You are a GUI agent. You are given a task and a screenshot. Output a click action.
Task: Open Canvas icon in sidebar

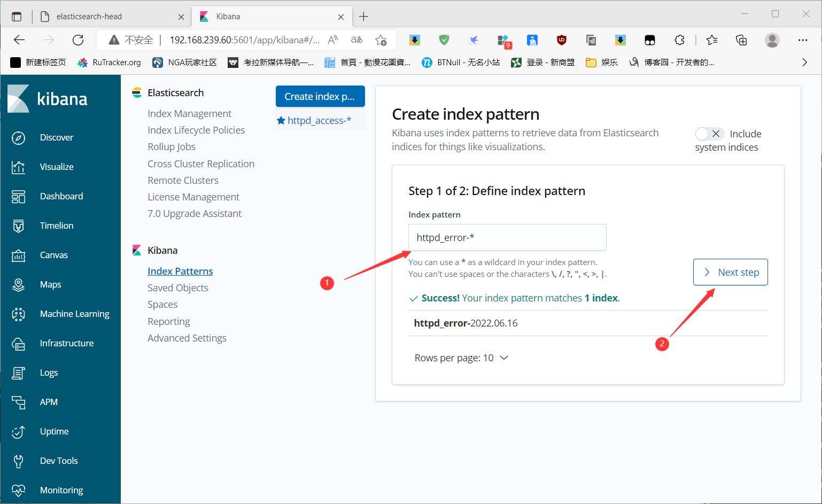point(18,255)
